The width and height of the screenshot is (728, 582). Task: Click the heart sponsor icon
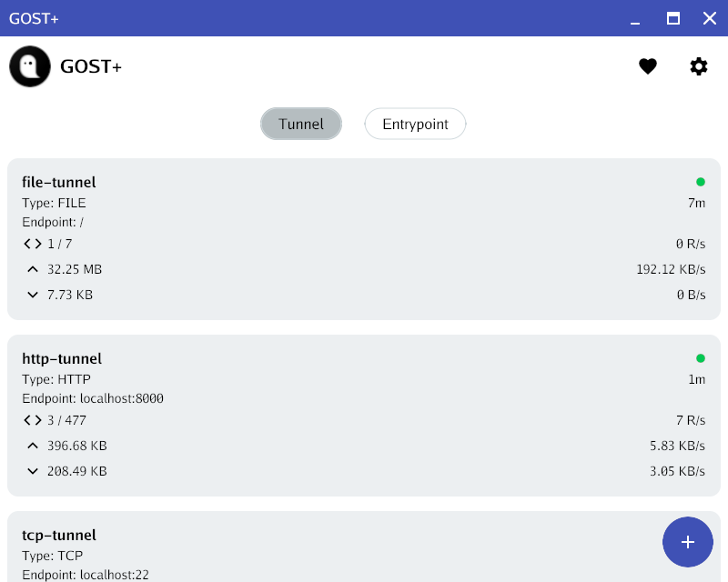(x=648, y=66)
